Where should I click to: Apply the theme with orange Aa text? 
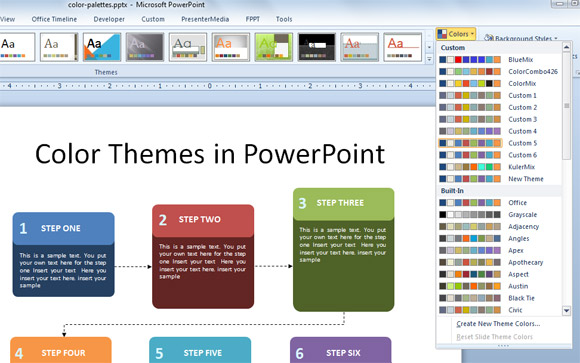pyautogui.click(x=230, y=47)
